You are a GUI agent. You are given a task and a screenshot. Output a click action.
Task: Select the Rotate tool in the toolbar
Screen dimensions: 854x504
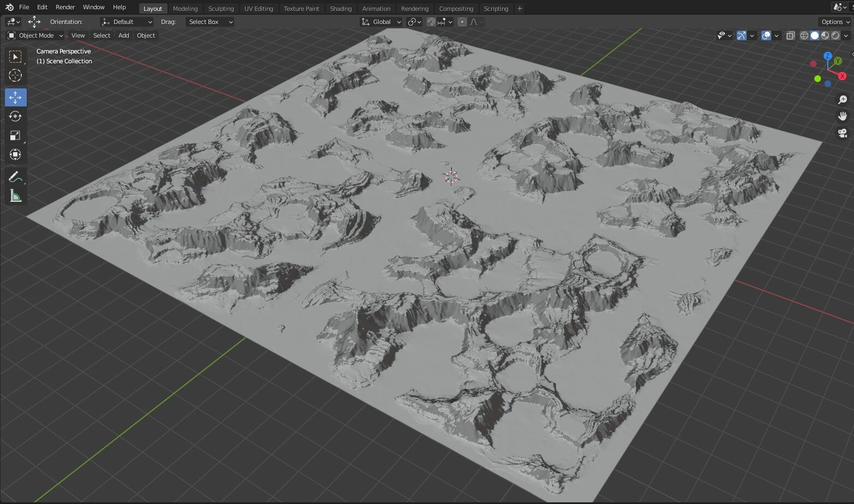coord(15,116)
